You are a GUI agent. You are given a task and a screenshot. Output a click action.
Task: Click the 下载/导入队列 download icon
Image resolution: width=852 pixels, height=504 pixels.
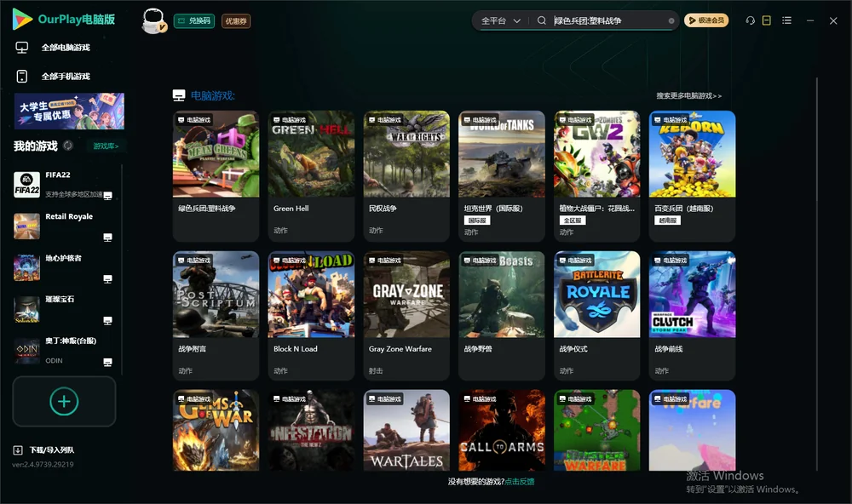point(18,450)
